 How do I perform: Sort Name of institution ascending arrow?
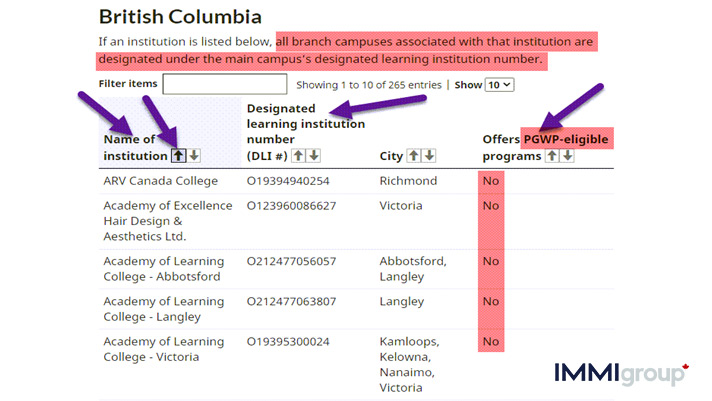pos(178,156)
